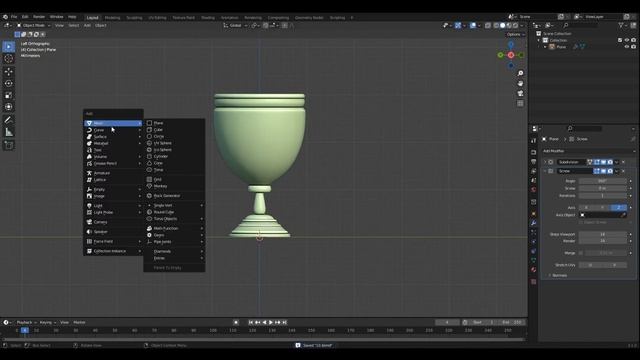Choose Monkey from Mesh submenu
Viewport: 640px width, 360px height.
tap(174, 186)
